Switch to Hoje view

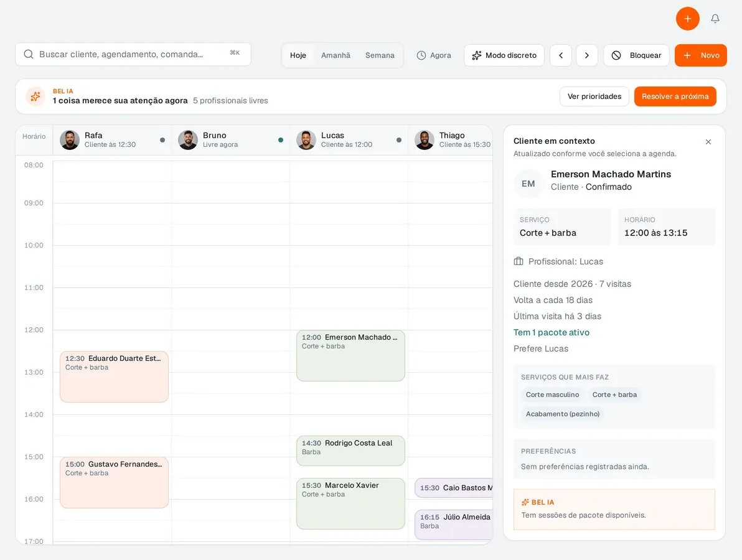(298, 55)
